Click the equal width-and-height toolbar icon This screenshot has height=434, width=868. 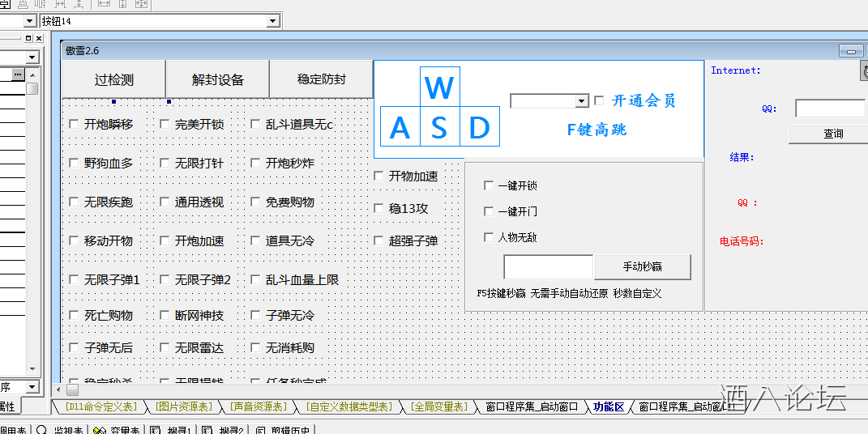[x=141, y=4]
